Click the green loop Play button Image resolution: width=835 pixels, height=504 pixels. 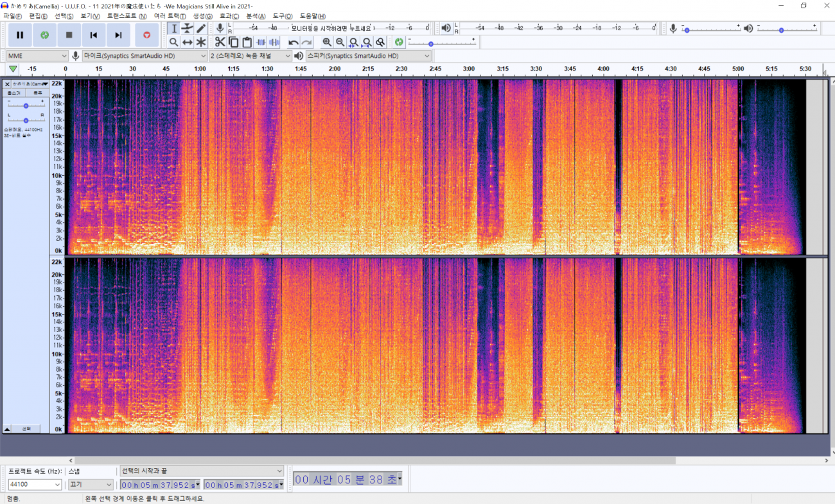tap(44, 35)
